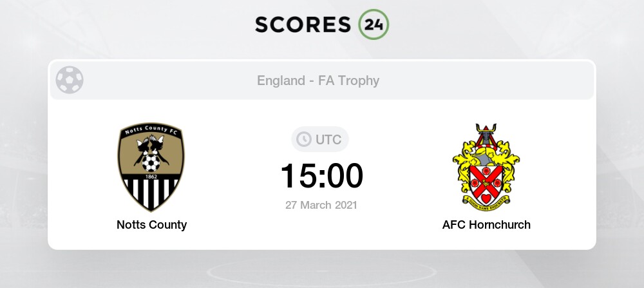Image resolution: width=644 pixels, height=288 pixels.
Task: Click the Notts County FC text on crest
Action: [151, 131]
